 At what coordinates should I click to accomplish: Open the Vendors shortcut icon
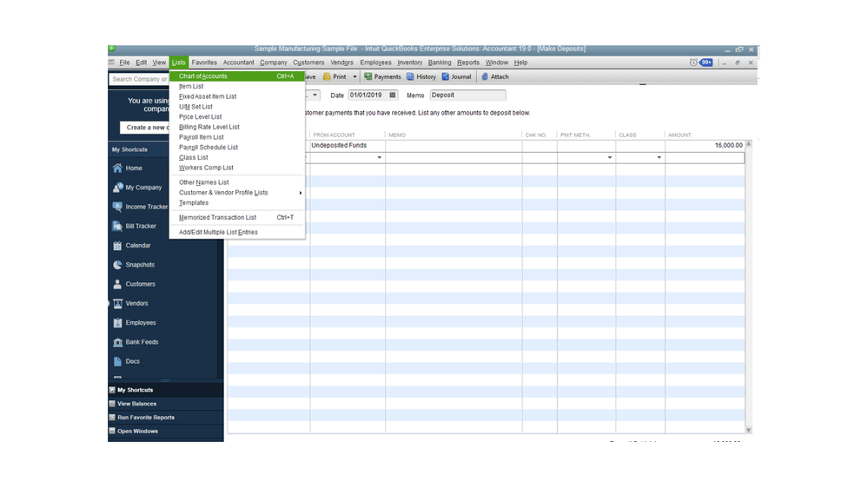coord(117,304)
